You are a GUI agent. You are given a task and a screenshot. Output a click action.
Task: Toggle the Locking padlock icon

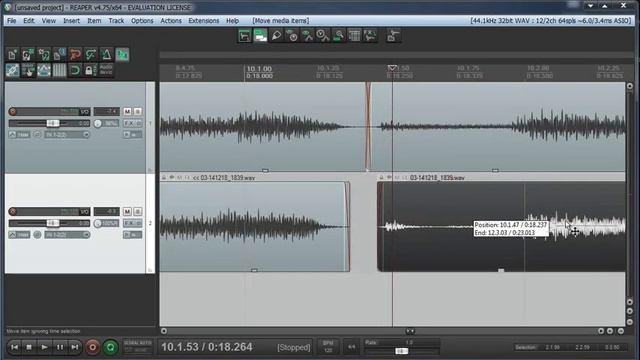coord(91,70)
